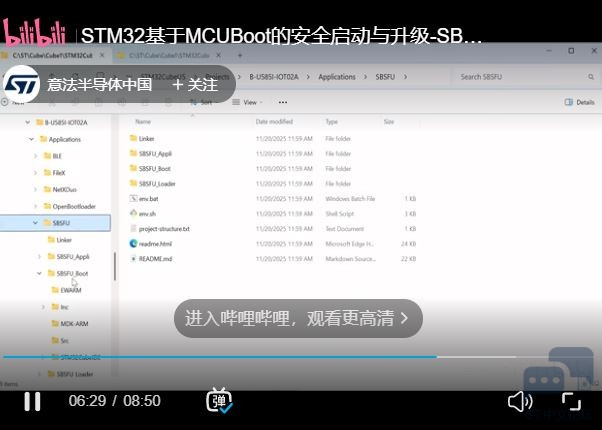Select the readme.html file
This screenshot has width=602, height=430.
[x=151, y=244]
